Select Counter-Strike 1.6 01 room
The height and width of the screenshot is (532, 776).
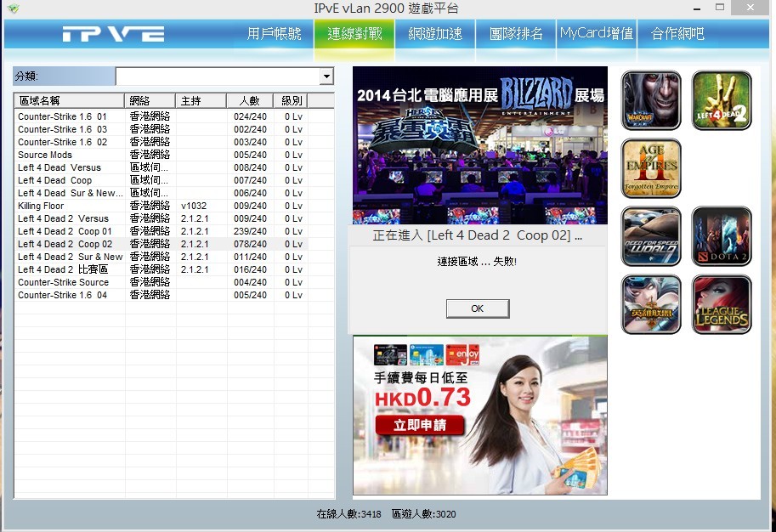[x=161, y=116]
